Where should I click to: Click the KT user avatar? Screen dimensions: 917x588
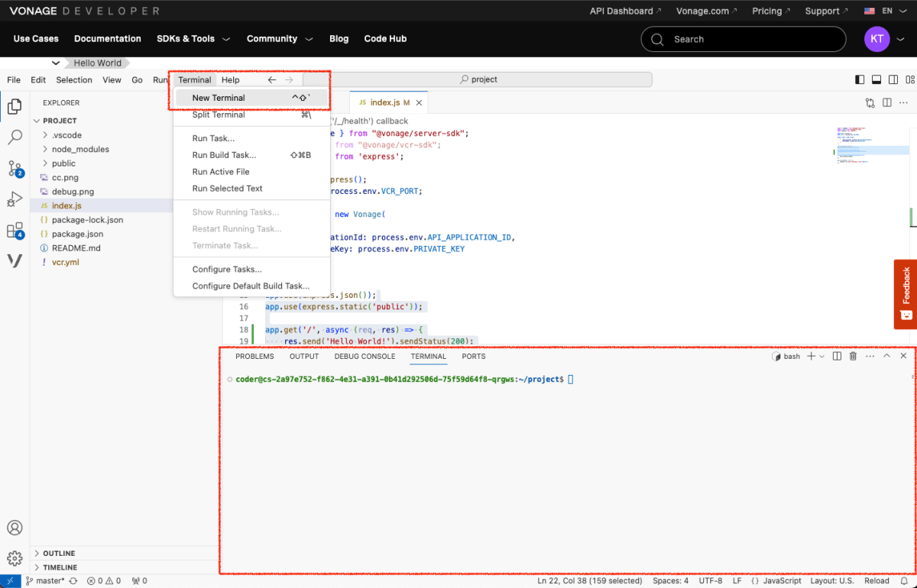coord(877,39)
